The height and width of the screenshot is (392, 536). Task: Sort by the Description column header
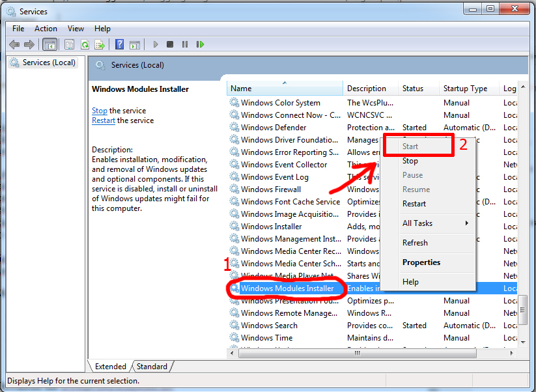tap(371, 89)
